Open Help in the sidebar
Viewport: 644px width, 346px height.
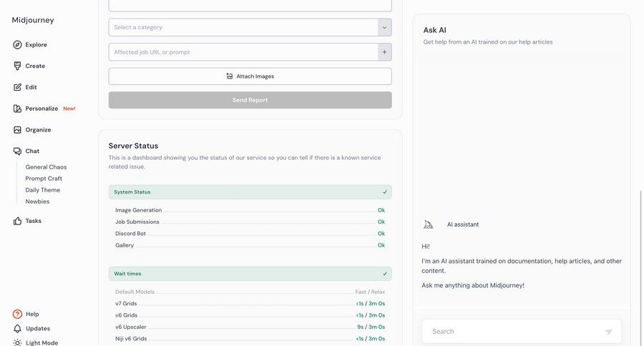(x=32, y=314)
